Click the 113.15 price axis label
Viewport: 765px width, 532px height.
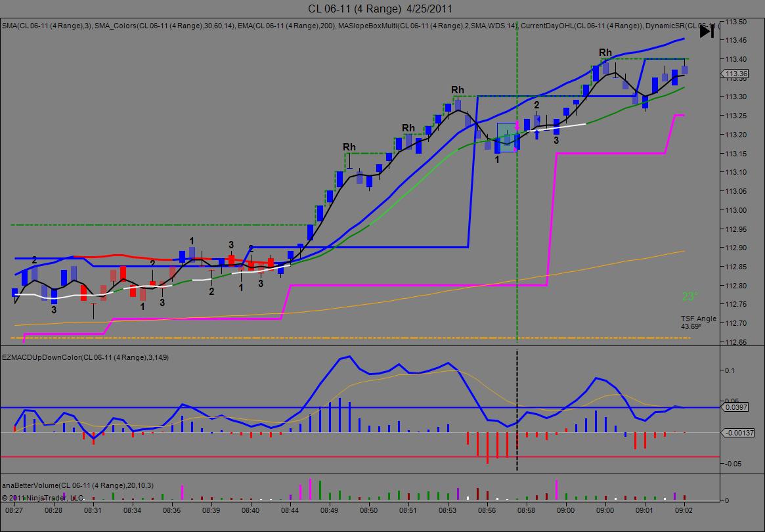point(735,154)
